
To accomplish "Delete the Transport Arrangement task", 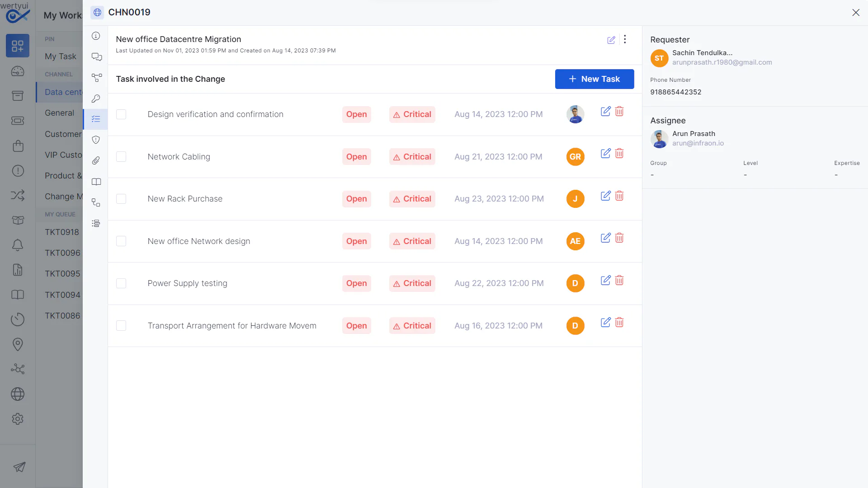I will [x=619, y=322].
